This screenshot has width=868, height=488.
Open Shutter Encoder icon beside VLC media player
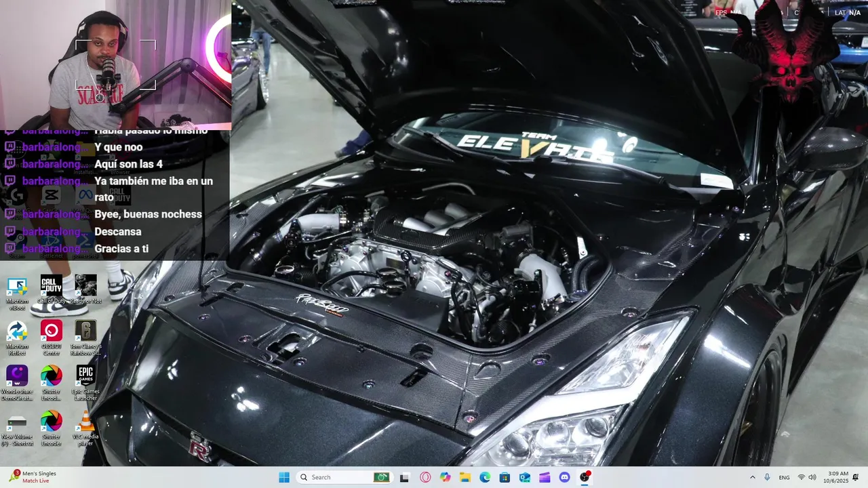coord(51,428)
